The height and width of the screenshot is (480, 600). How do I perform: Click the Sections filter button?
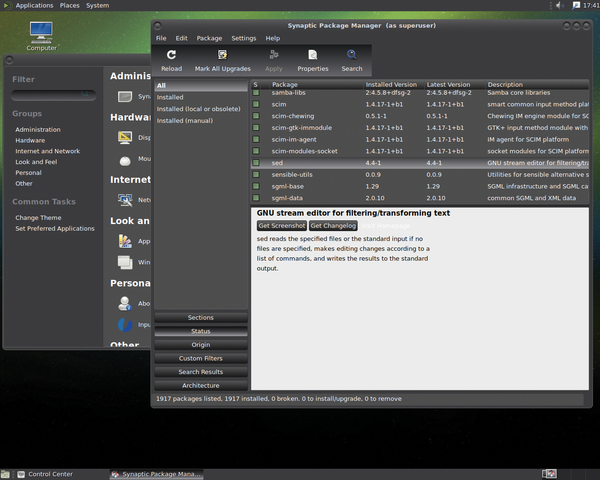tap(201, 318)
